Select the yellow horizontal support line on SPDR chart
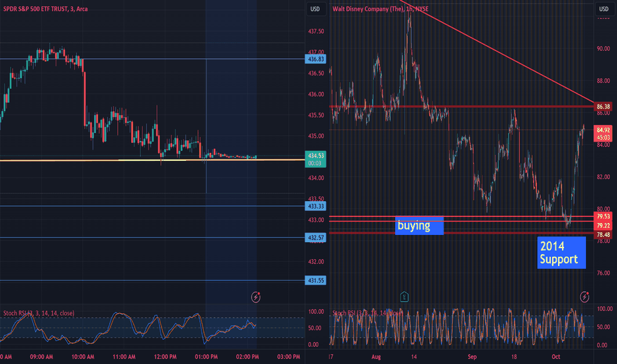Screen dimensions: 617x364 coord(152,160)
